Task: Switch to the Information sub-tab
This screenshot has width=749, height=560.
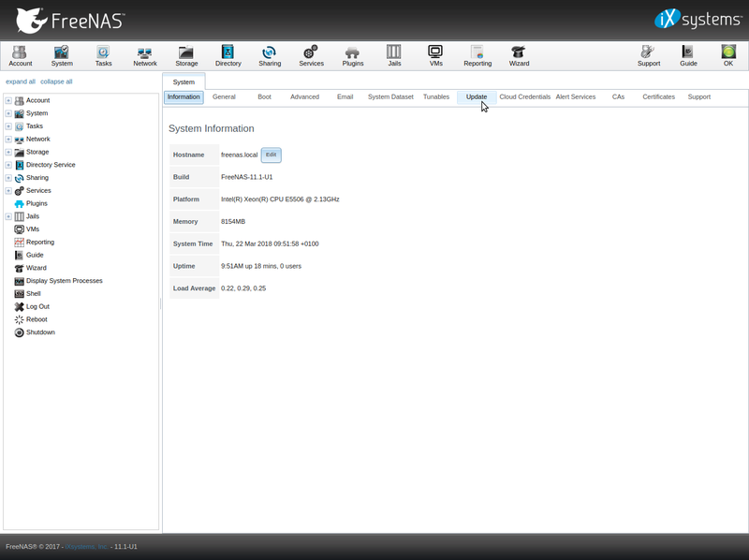Action: (x=184, y=97)
